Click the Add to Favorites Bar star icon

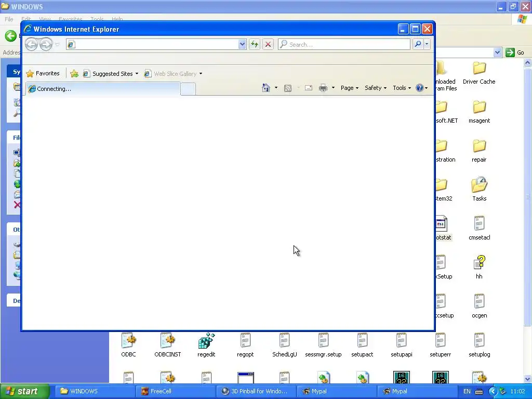tap(74, 74)
